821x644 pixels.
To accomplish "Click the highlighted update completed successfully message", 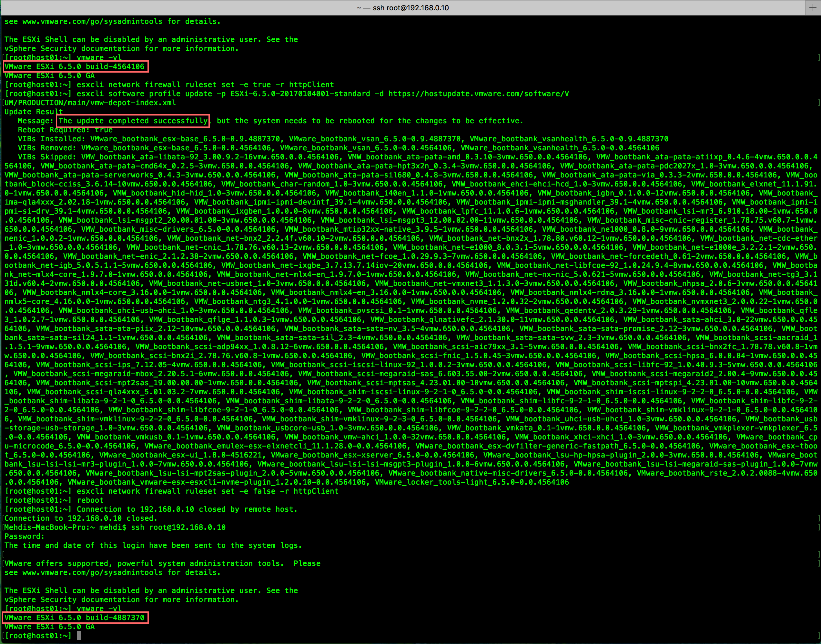I will pos(133,121).
